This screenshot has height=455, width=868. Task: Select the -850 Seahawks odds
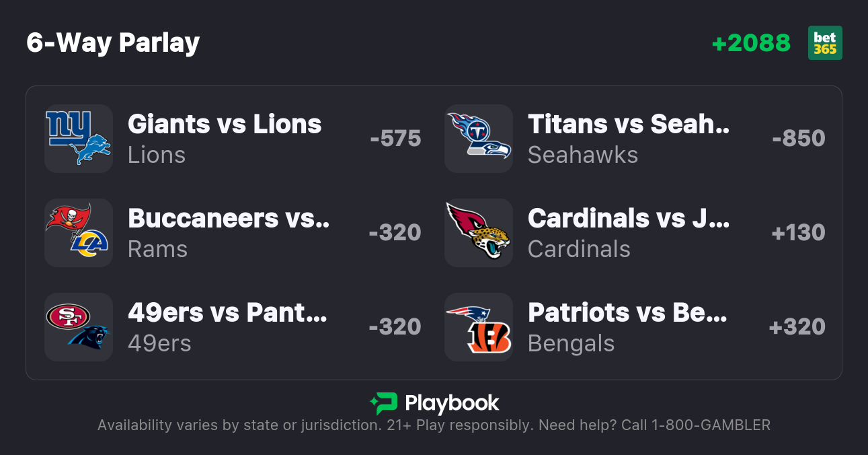[x=799, y=139]
